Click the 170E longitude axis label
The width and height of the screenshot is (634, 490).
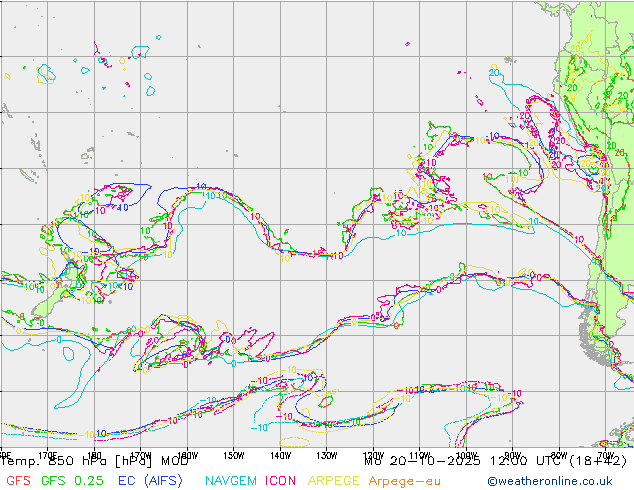(x=48, y=456)
